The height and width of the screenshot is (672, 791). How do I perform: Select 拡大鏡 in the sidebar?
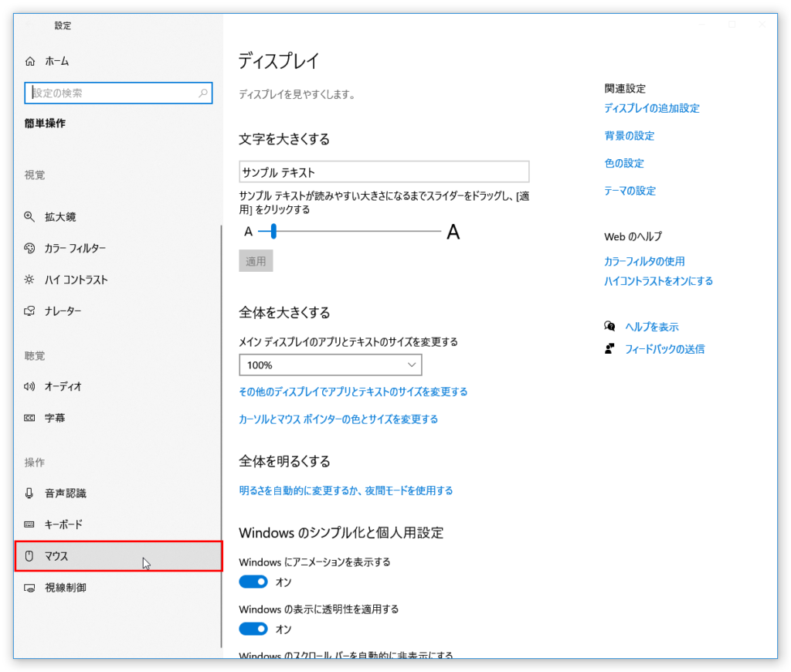(x=117, y=217)
